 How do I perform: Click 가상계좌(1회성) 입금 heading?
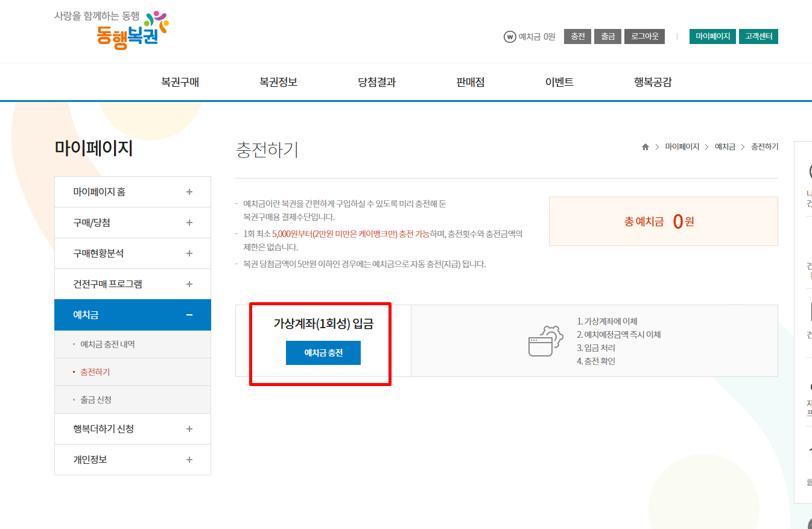pos(323,324)
